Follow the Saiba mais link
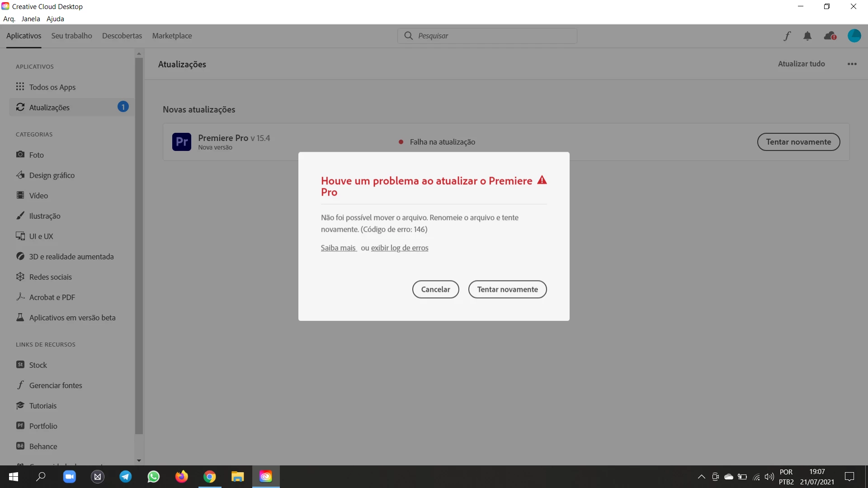Viewport: 868px width, 488px height. (x=338, y=248)
